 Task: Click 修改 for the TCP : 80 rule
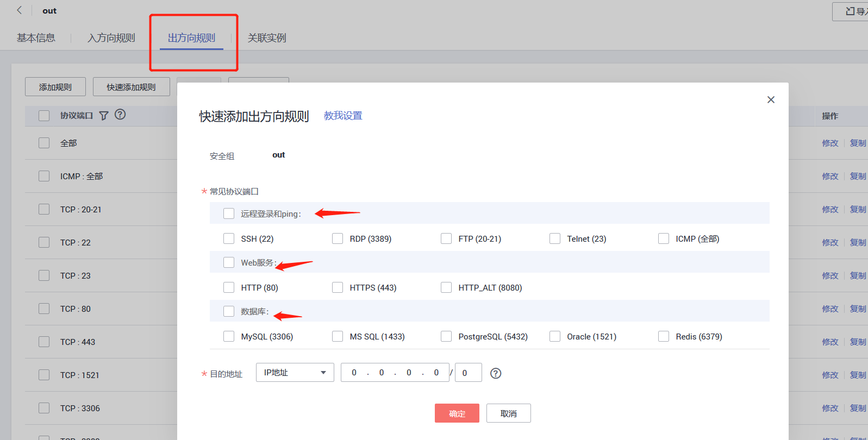[830, 309]
